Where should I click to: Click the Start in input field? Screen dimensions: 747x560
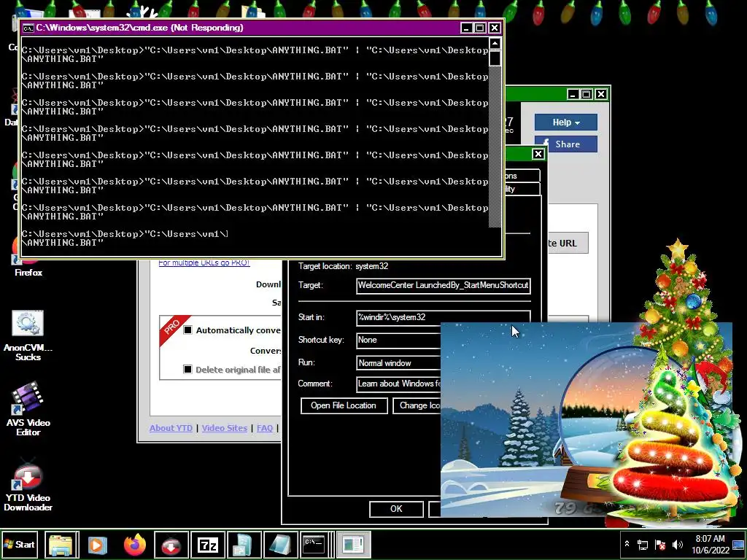(x=444, y=318)
